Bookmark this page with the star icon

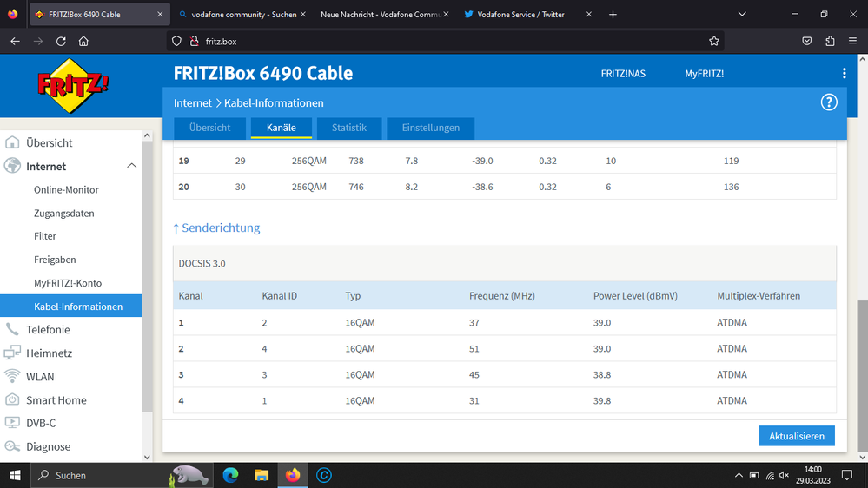pos(714,42)
